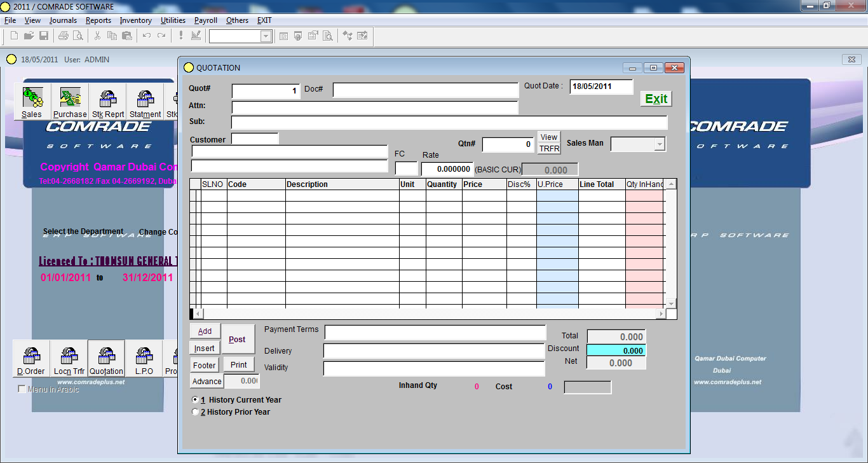Click the Footer button
This screenshot has height=463, width=868.
(204, 365)
